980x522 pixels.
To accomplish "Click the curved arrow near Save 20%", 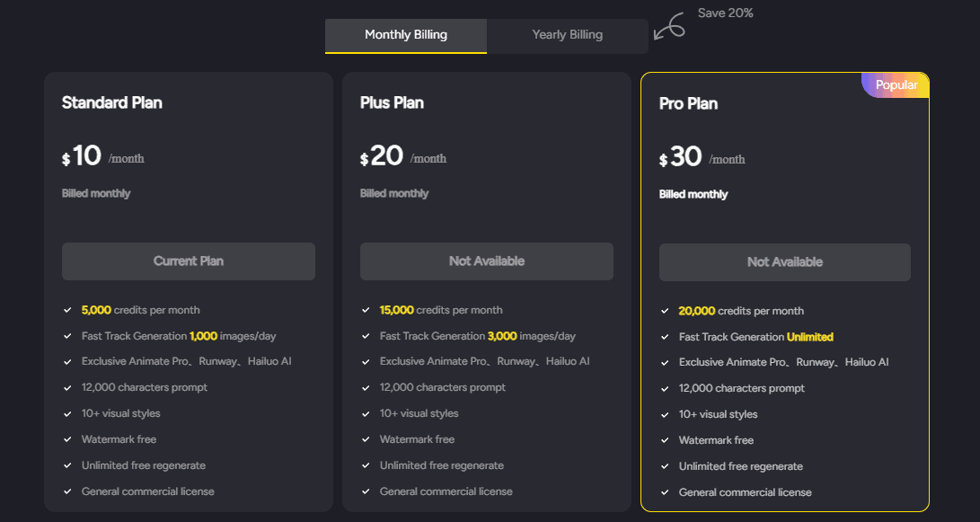I will click(x=668, y=28).
